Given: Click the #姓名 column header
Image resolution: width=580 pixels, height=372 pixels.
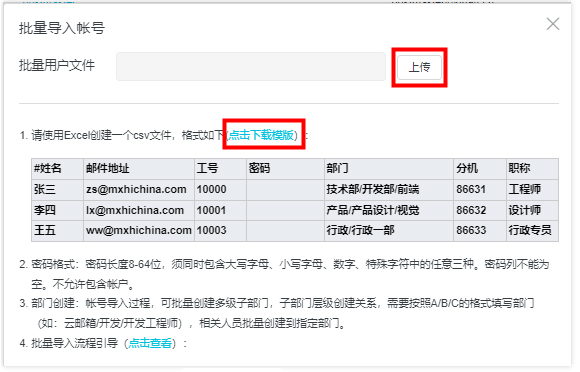Looking at the screenshot, I should [x=57, y=169].
